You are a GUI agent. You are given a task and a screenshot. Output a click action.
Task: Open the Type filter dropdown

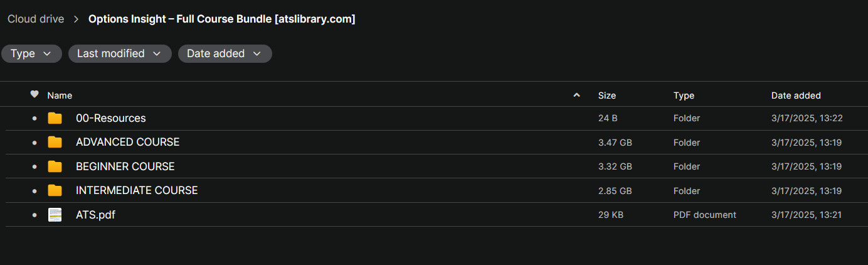pos(31,53)
